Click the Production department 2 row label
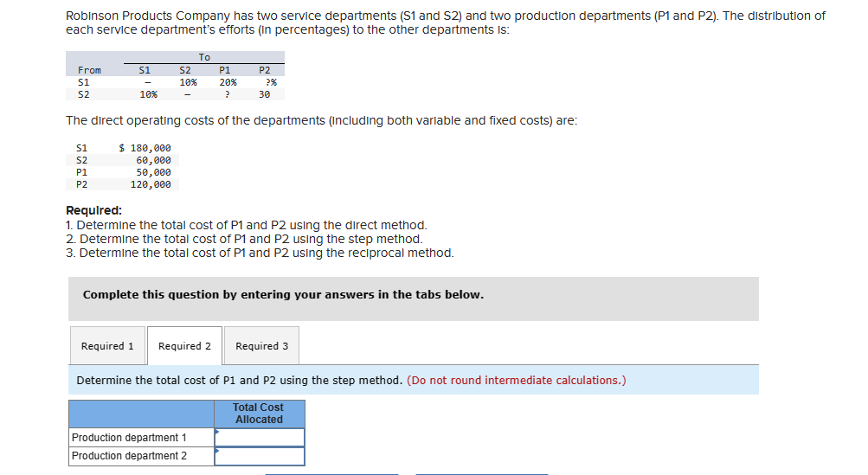The height and width of the screenshot is (475, 868). [142, 456]
